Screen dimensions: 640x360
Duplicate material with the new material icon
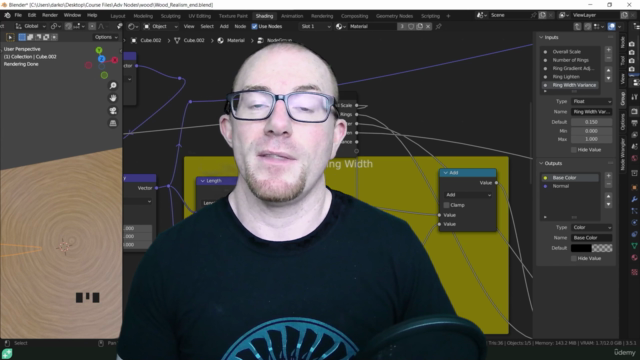click(x=420, y=27)
